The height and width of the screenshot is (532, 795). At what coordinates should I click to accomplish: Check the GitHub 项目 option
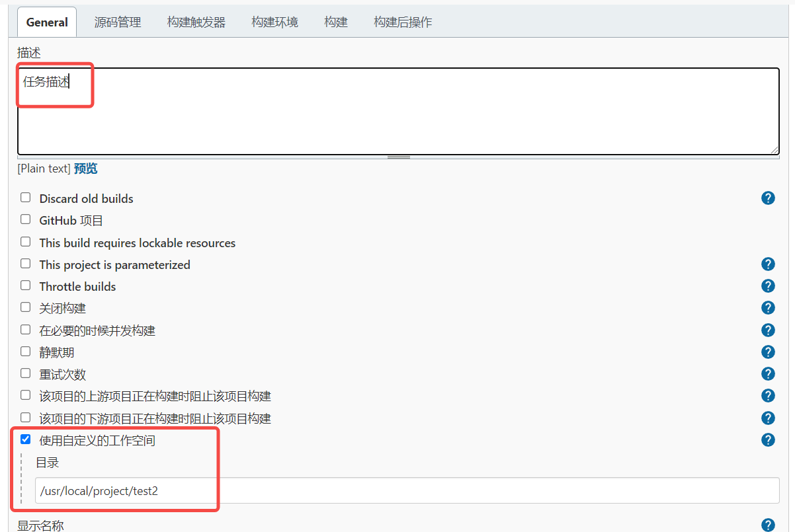26,219
